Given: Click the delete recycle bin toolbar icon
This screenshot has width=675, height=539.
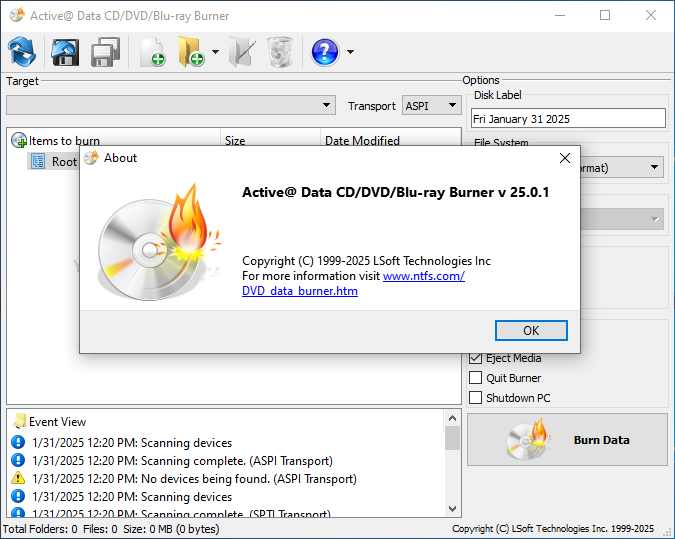Looking at the screenshot, I should [x=280, y=52].
